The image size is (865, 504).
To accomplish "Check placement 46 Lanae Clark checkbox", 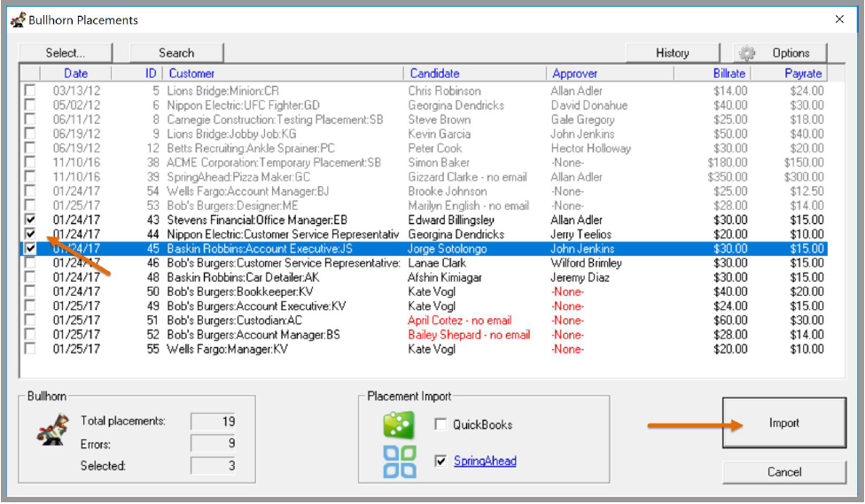I will point(30,262).
